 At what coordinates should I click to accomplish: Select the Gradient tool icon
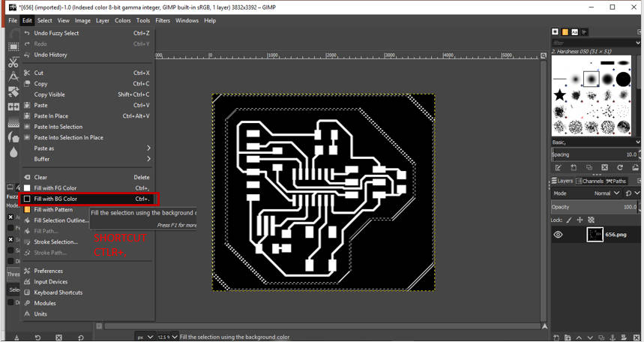(13, 122)
